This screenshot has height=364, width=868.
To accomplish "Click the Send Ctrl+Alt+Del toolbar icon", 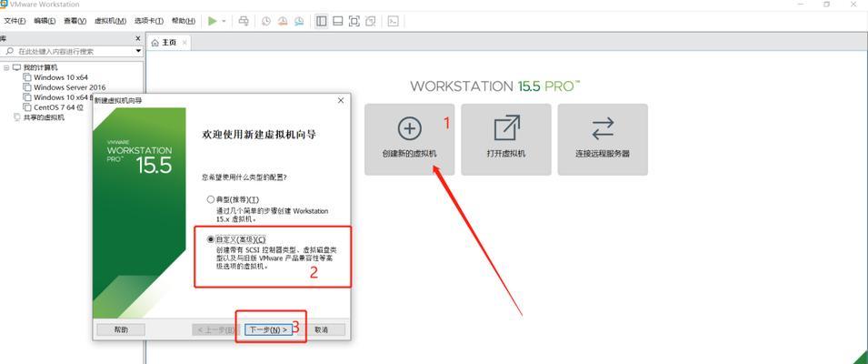I will point(244,21).
